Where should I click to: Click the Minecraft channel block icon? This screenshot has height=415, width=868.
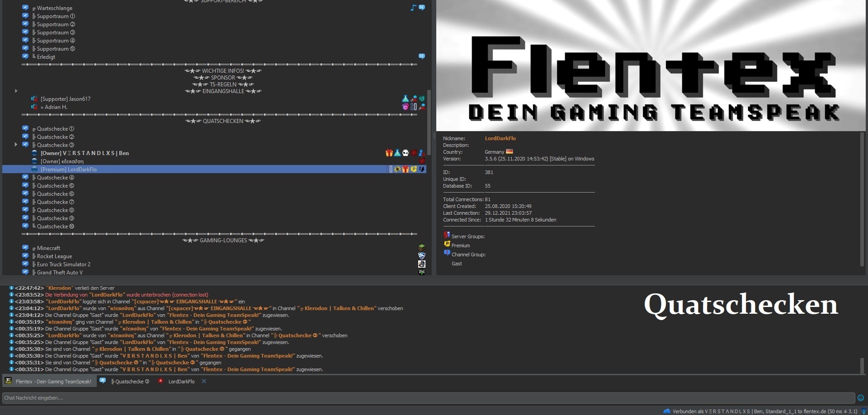point(421,248)
